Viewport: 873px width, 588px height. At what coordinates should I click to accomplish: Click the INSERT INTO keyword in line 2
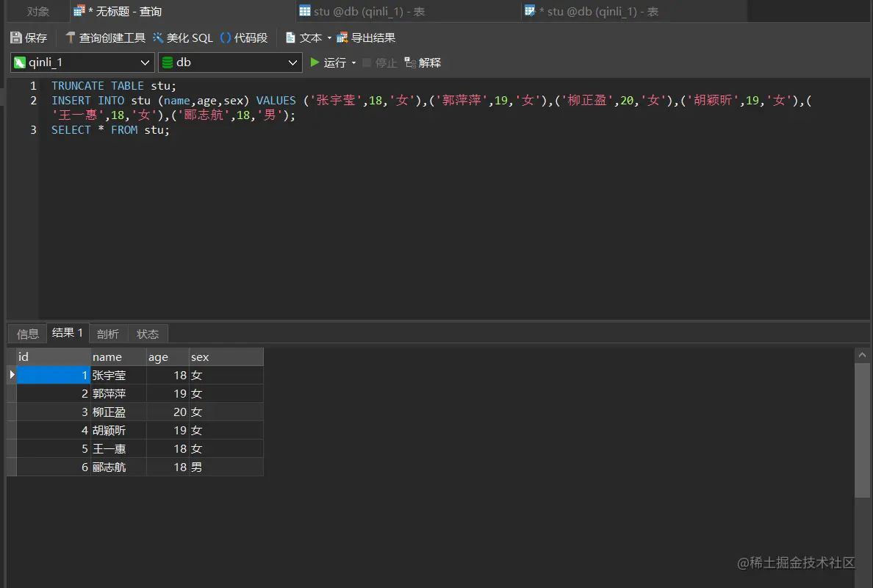(x=88, y=101)
